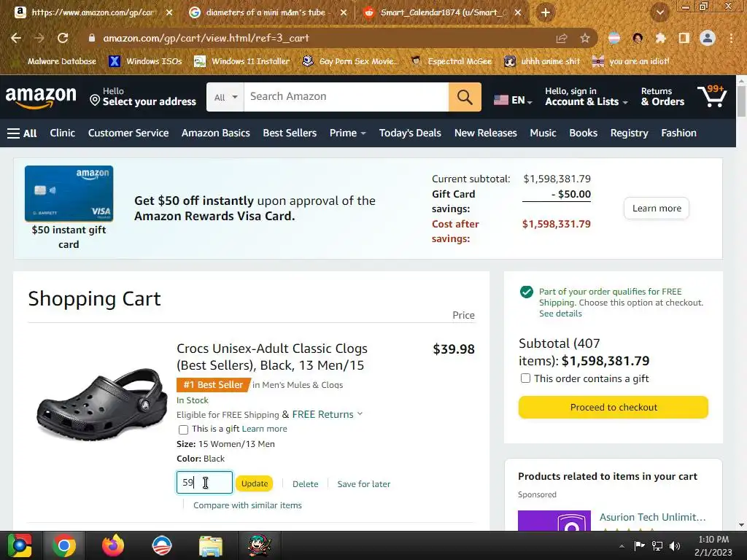Open Chrome from the taskbar
Viewport: 747px width, 560px height.
click(64, 545)
